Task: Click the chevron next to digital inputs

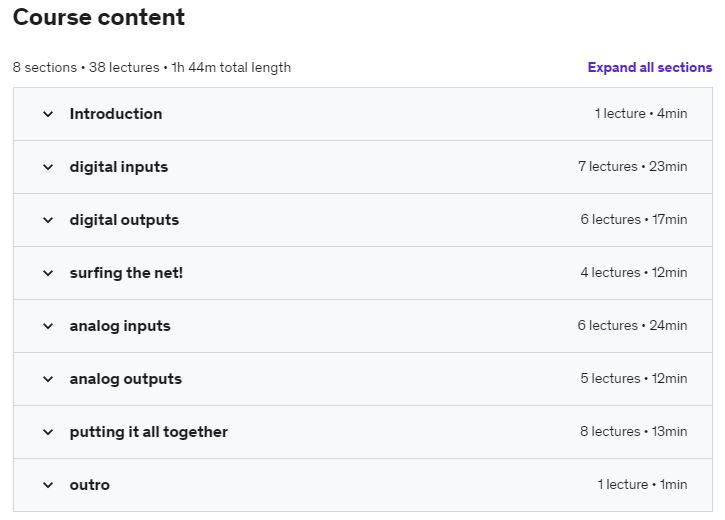Action: (48, 167)
